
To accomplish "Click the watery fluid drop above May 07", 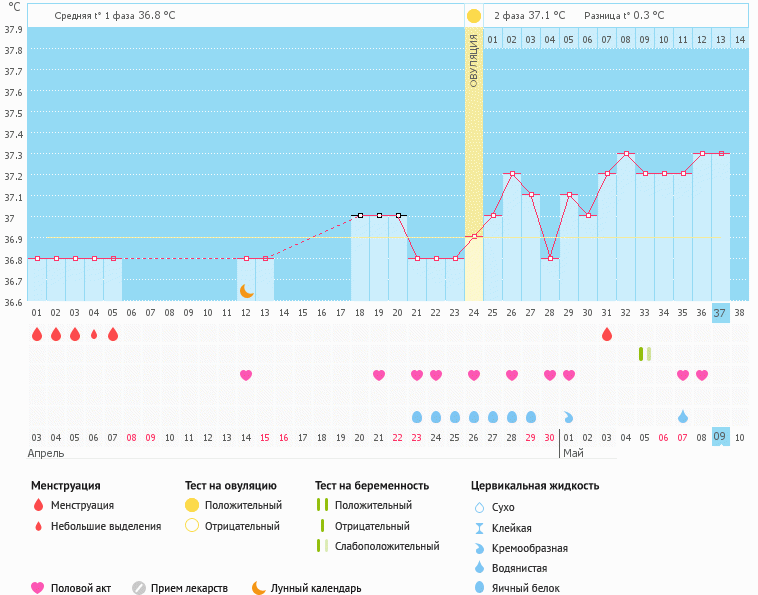I will point(683,416).
